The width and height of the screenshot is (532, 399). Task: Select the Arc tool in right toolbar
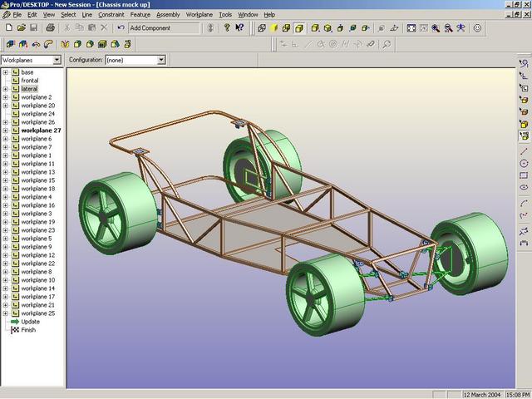(524, 203)
